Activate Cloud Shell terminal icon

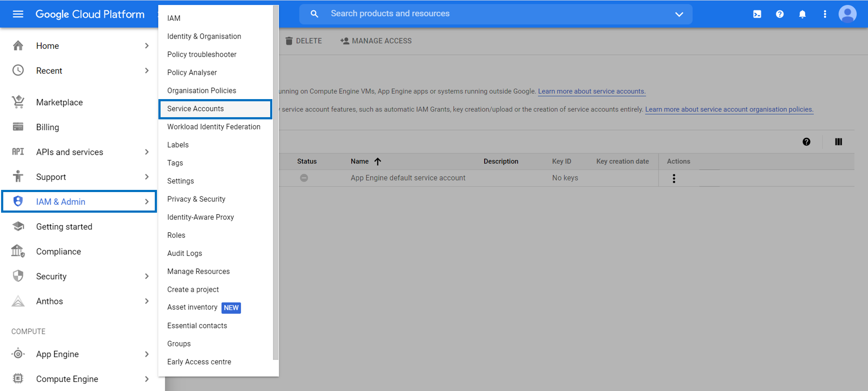(757, 14)
